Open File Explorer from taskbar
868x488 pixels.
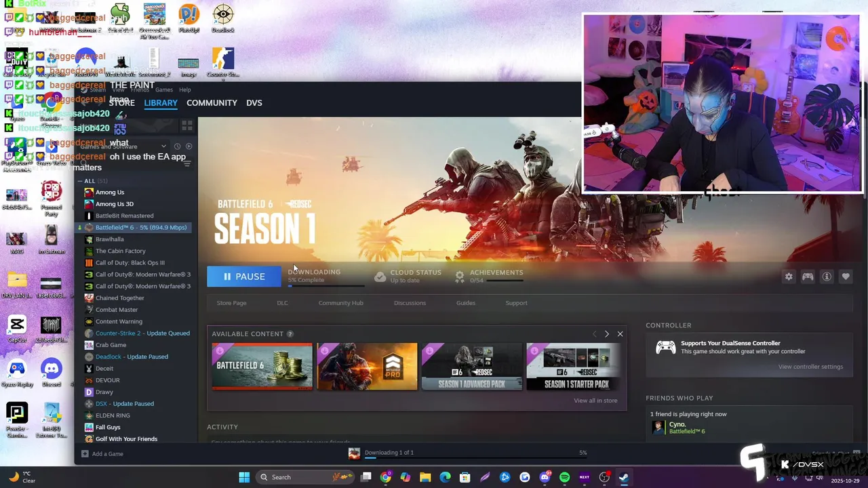tap(425, 477)
